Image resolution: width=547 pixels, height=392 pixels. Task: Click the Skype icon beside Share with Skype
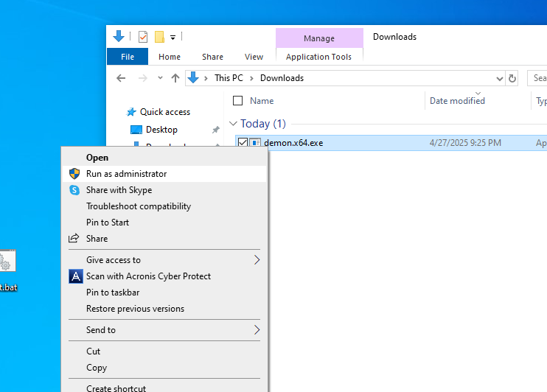pyautogui.click(x=74, y=190)
